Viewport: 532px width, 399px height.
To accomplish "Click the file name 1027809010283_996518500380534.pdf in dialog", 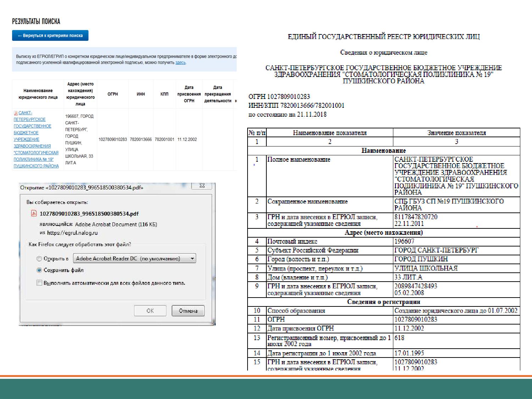I will coord(89,214).
